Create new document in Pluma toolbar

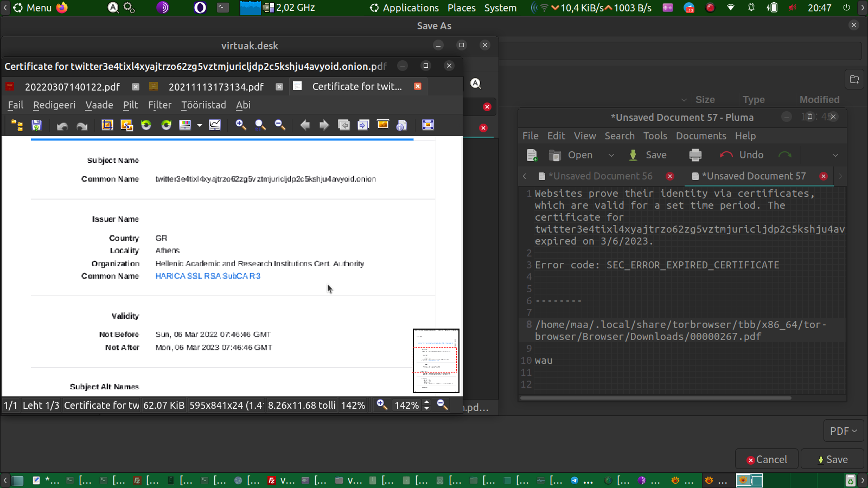(x=532, y=156)
